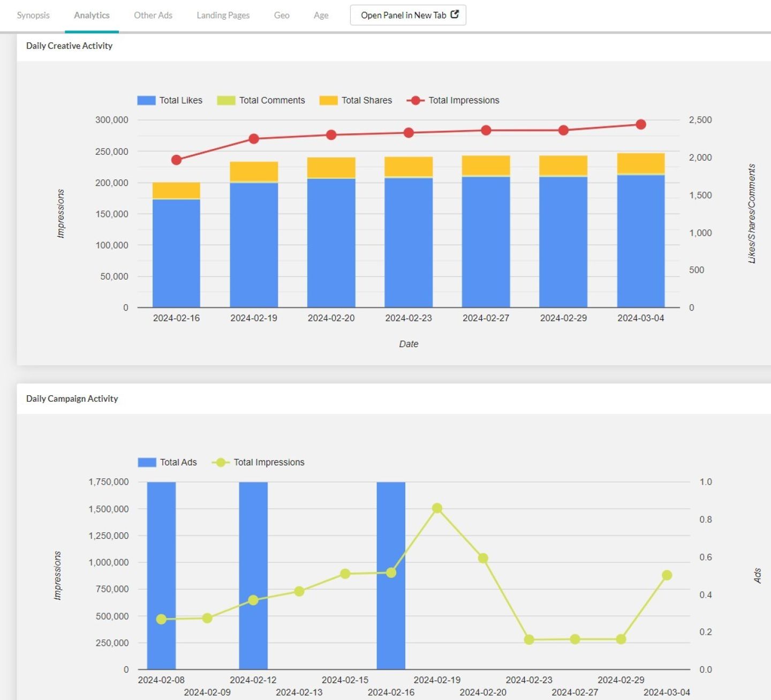Toggle Total Ads legend swatch

[147, 462]
